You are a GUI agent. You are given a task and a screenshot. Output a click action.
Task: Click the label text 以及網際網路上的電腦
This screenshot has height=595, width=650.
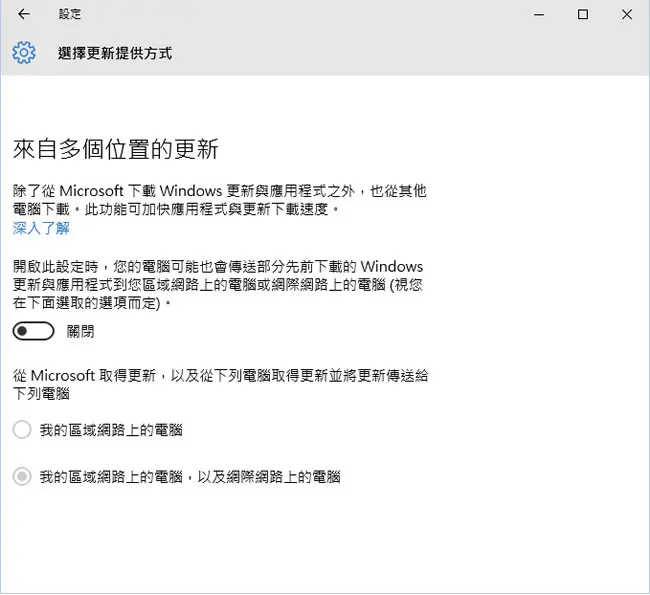pos(269,476)
